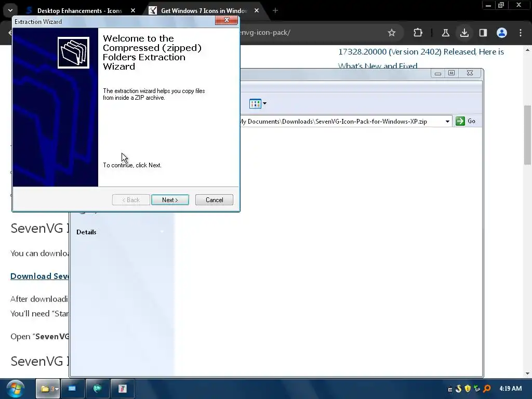This screenshot has height=399, width=532.
Task: Close the Get Windows 7 Icons tab
Action: click(x=257, y=10)
